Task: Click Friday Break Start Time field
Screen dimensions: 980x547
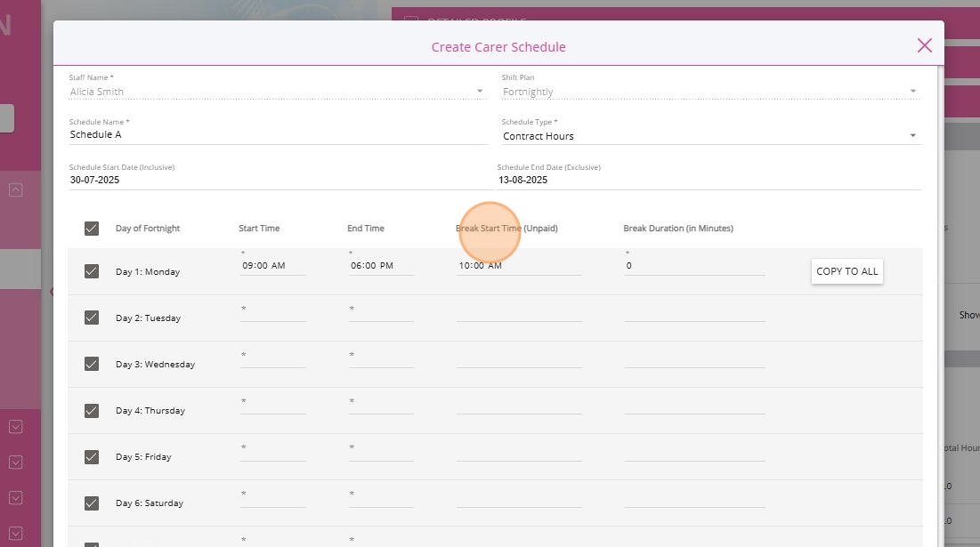Action: [x=519, y=452]
